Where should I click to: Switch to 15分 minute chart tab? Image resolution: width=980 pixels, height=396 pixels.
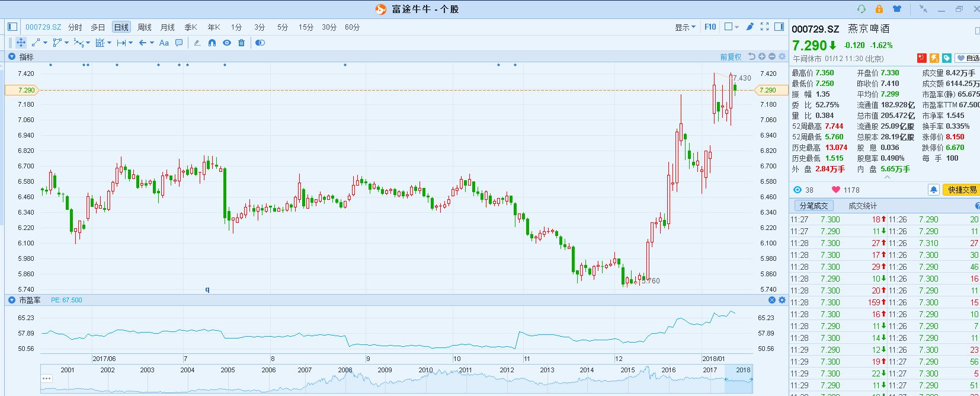tap(306, 27)
